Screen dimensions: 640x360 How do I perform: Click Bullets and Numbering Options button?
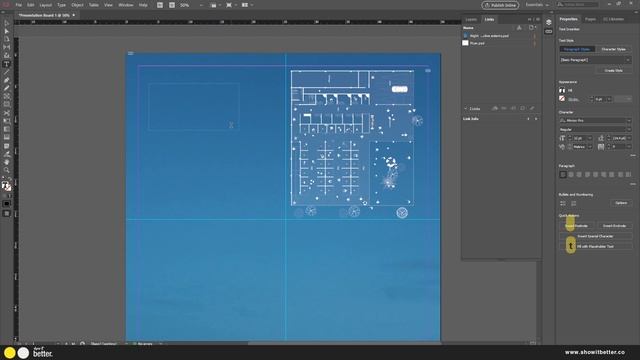coord(621,203)
